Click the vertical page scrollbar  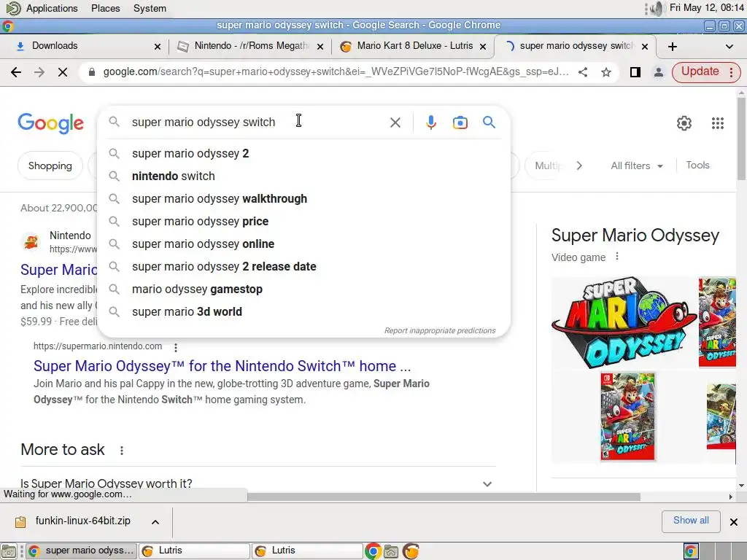tap(741, 138)
